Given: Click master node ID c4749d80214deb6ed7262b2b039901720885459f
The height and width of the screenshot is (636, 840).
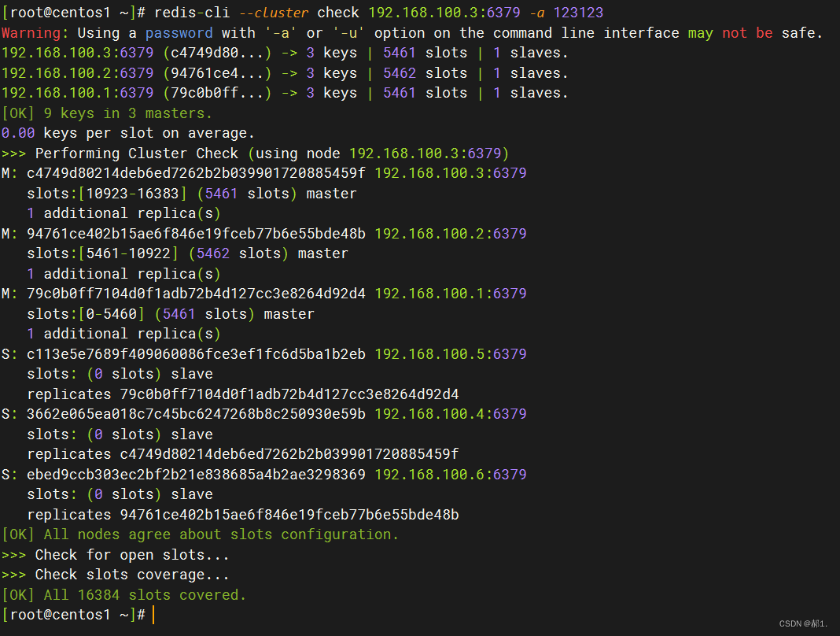Looking at the screenshot, I should coord(196,173).
